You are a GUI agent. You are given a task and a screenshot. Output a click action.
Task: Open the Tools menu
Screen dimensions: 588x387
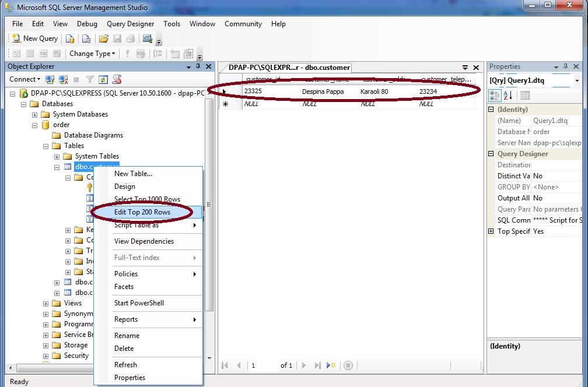[171, 23]
